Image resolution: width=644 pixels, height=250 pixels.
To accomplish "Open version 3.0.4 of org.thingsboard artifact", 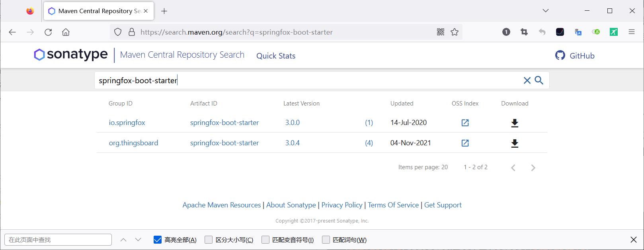I will click(293, 143).
